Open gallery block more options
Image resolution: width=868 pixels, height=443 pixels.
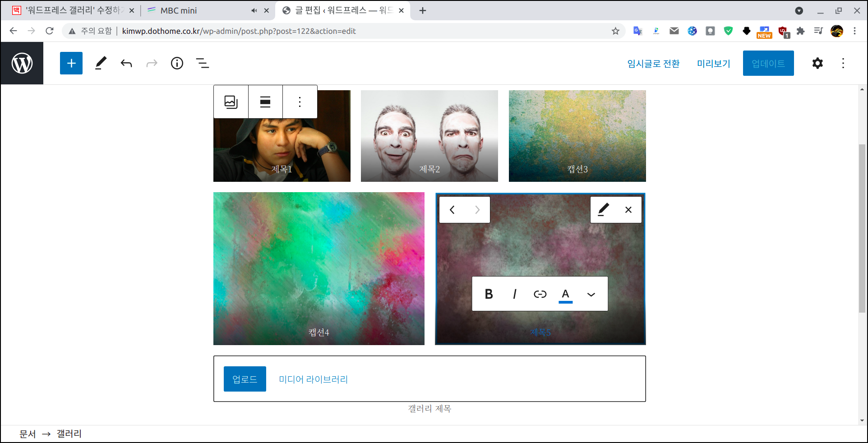click(300, 102)
